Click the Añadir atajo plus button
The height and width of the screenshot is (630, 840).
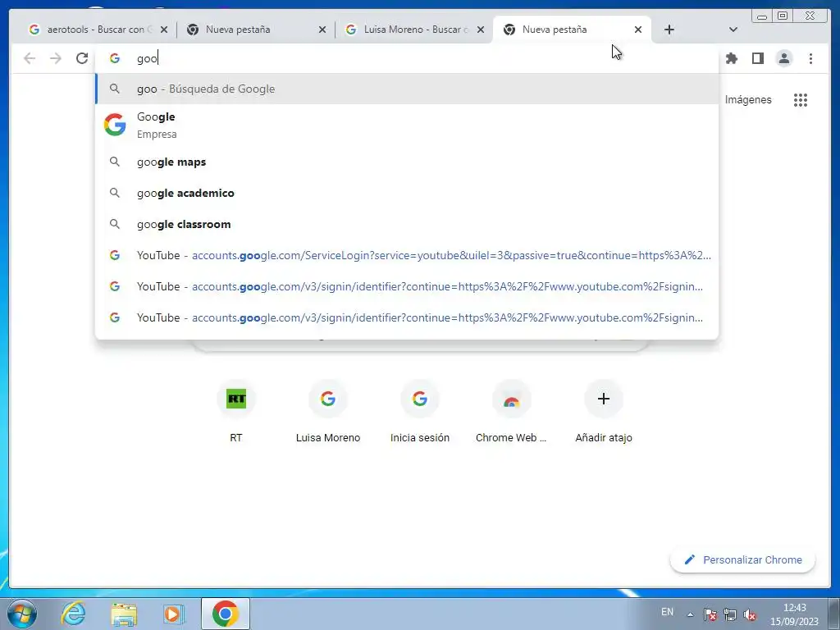coord(603,399)
